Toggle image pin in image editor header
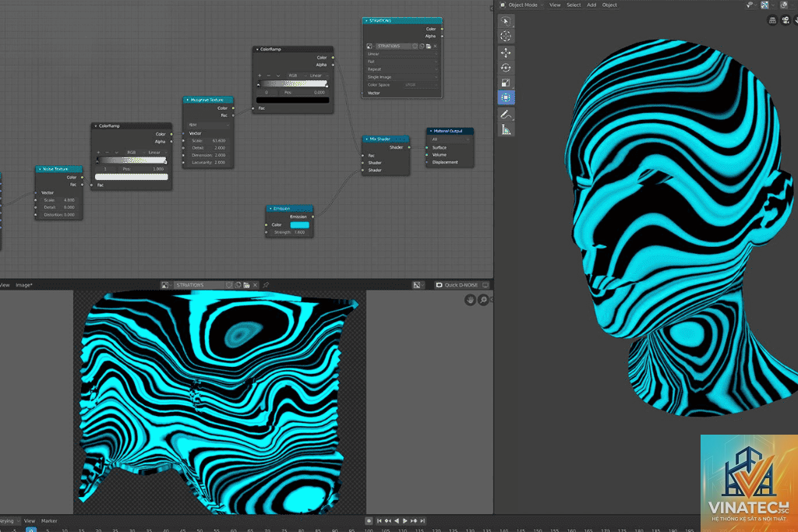The image size is (798, 532). click(266, 285)
